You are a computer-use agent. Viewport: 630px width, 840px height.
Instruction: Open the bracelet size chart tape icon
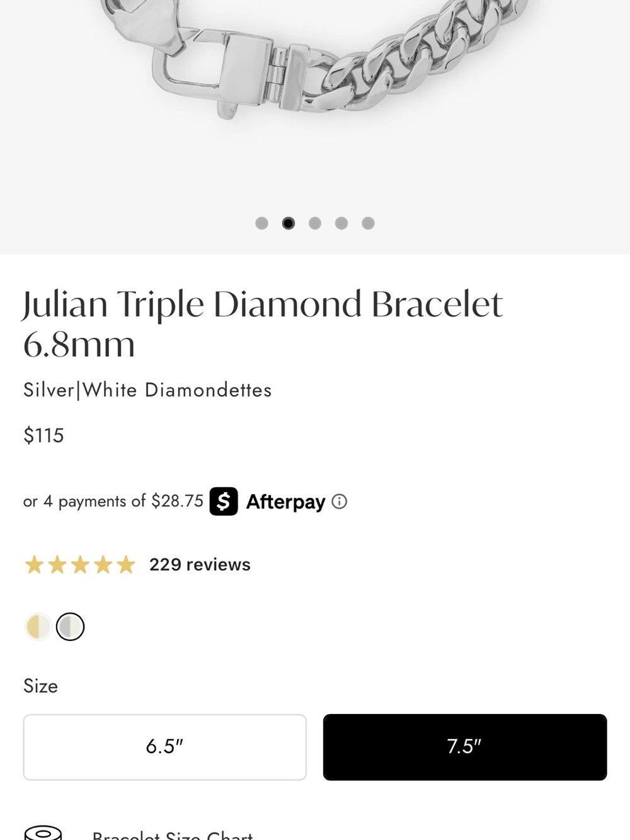[x=43, y=832]
